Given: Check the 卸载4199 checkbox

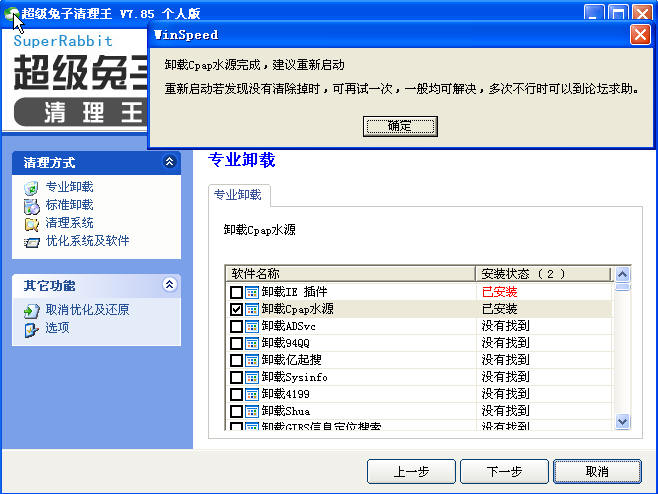Looking at the screenshot, I should click(x=236, y=394).
